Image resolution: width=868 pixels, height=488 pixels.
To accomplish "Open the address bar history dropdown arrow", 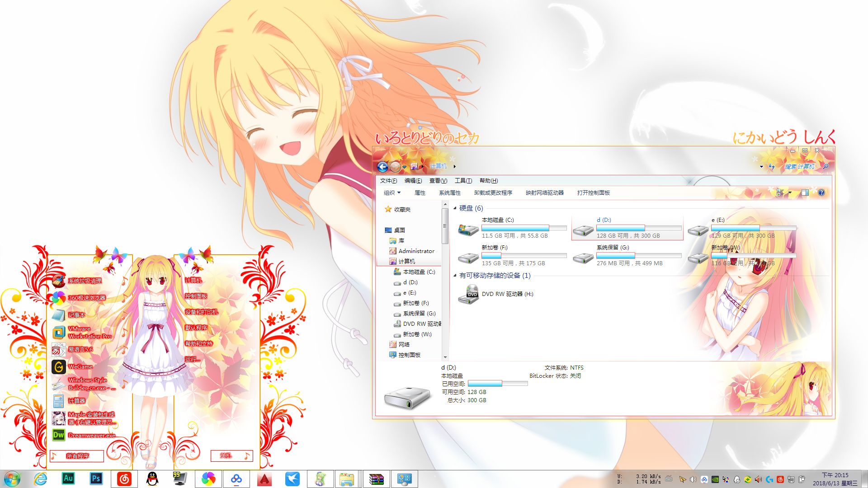I will click(761, 167).
